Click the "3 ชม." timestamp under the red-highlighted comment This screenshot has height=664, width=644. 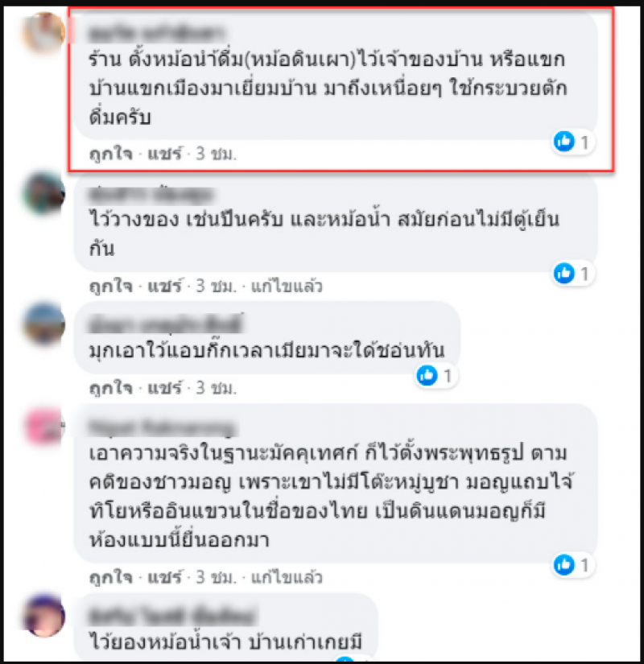[x=216, y=154]
